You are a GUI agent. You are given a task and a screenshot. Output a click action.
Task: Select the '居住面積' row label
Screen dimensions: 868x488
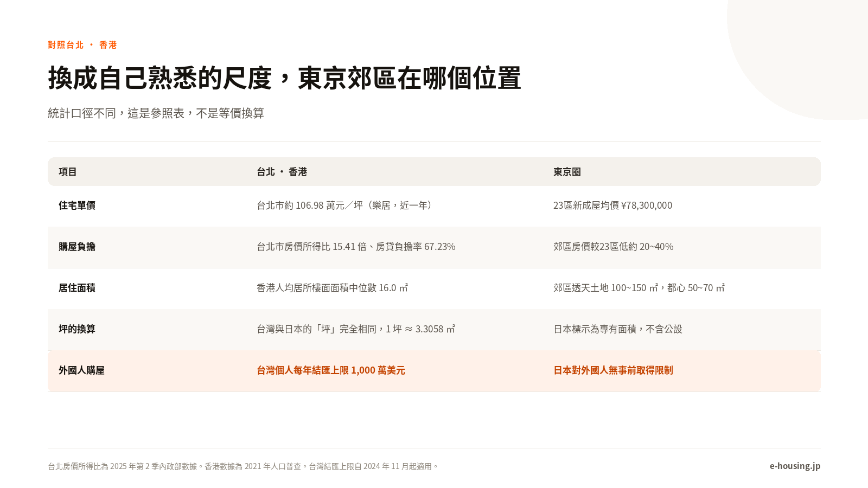[77, 288]
